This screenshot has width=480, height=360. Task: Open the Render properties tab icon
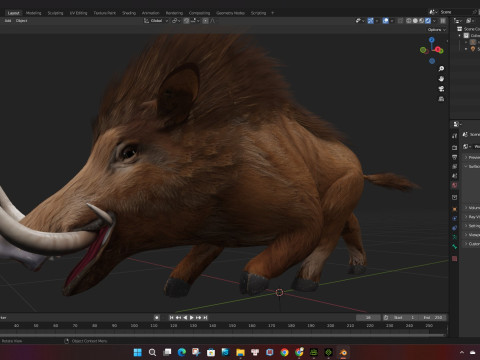click(454, 147)
